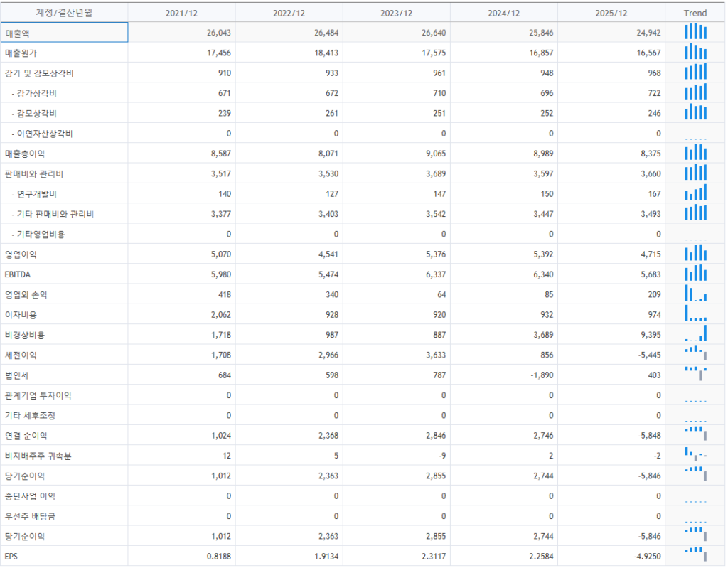The image size is (728, 568).
Task: Click the 연구개발비 trend bar chart
Action: 695,193
